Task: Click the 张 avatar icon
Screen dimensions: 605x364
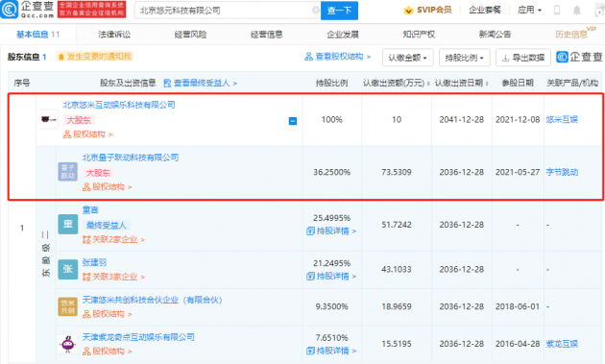Action: [x=67, y=269]
